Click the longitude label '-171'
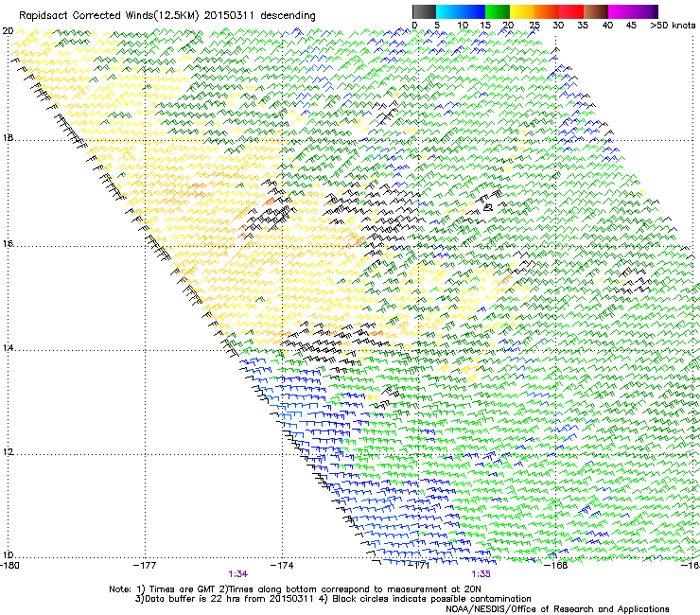This screenshot has height=615, width=700. click(x=419, y=566)
